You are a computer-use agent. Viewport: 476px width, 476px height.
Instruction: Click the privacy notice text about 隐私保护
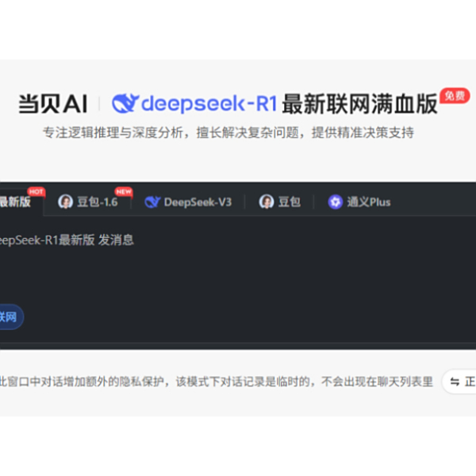pyautogui.click(x=216, y=382)
